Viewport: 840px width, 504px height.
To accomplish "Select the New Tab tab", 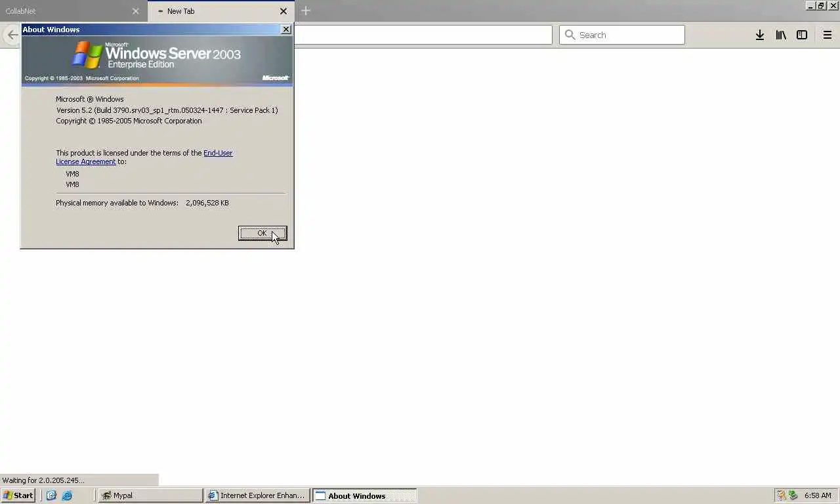I will click(x=220, y=11).
